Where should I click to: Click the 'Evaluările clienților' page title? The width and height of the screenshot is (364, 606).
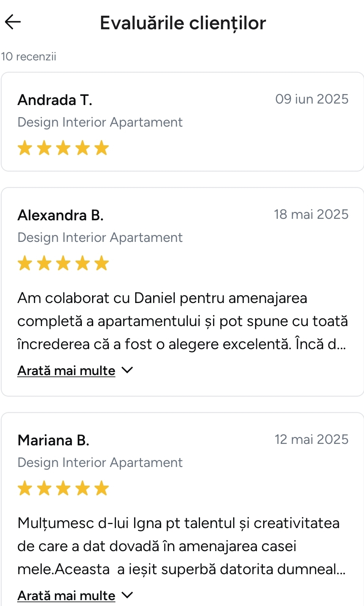(183, 23)
